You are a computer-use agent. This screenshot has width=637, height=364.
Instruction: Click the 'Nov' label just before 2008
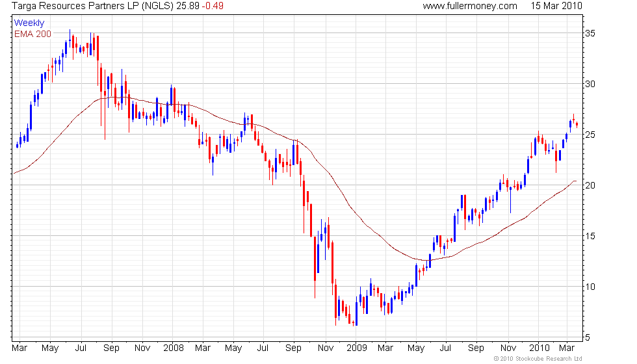(142, 348)
